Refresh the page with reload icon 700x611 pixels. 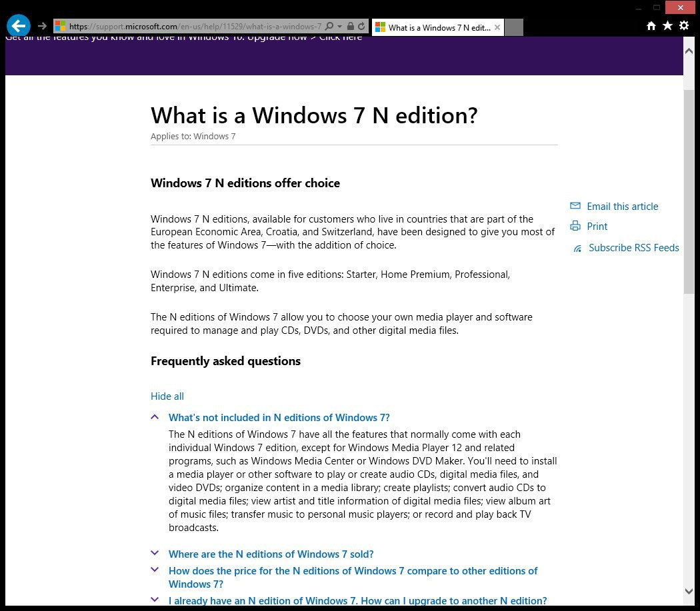point(361,27)
